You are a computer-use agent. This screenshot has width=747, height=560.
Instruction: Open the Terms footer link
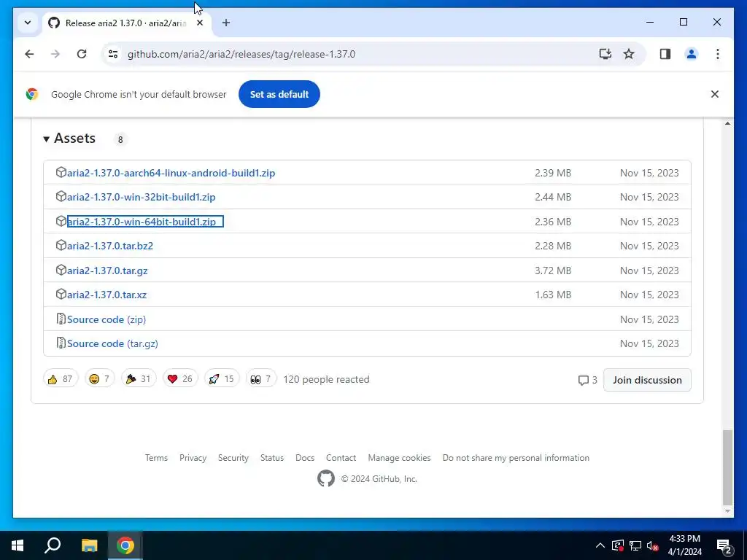point(156,458)
